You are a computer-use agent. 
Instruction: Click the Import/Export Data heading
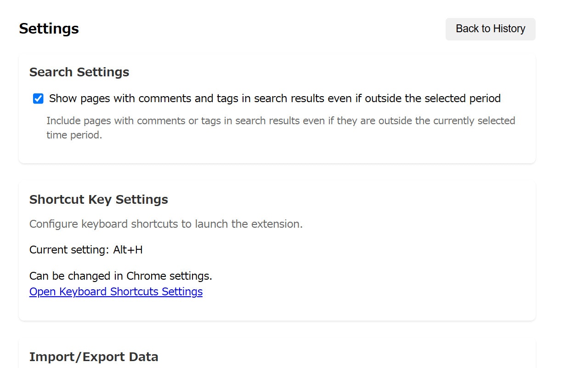click(94, 357)
